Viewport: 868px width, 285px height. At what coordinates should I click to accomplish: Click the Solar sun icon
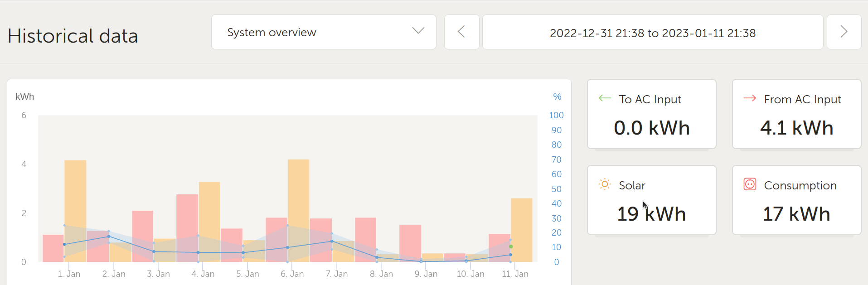click(605, 184)
